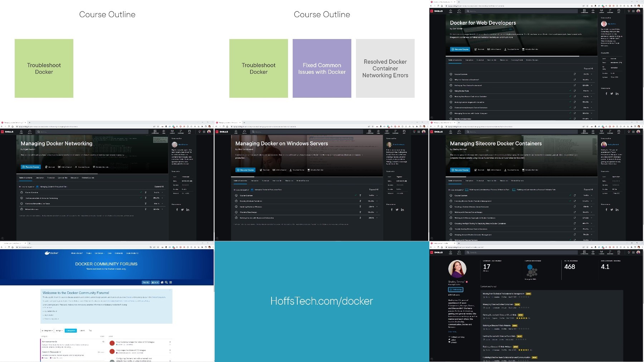Expand the Using Docker Tools module chevron
Image resolution: width=644 pixels, height=362 pixels.
(x=591, y=91)
